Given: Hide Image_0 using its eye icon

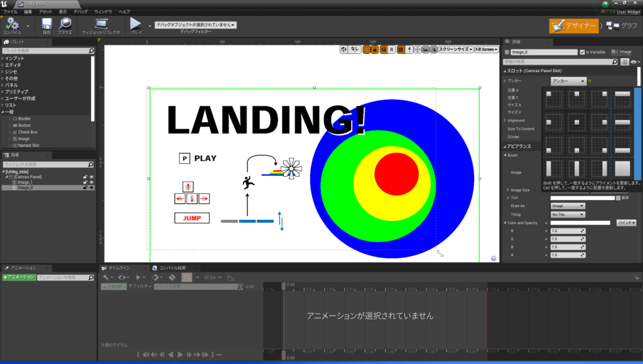Looking at the screenshot, I should pos(92,188).
